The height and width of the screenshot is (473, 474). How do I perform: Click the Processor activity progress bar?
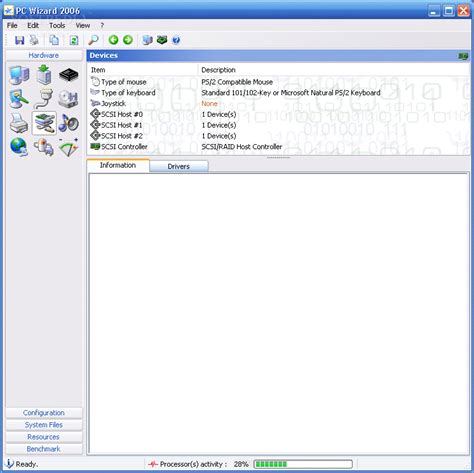click(x=303, y=464)
